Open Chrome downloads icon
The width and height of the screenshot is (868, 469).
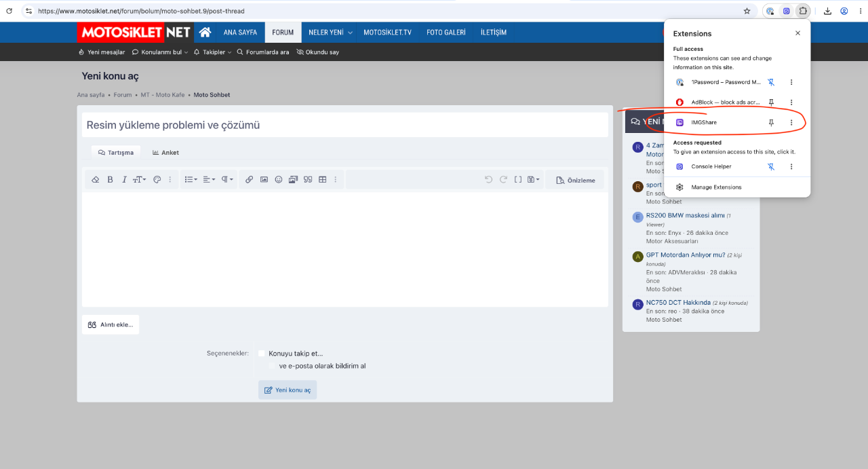coord(828,11)
